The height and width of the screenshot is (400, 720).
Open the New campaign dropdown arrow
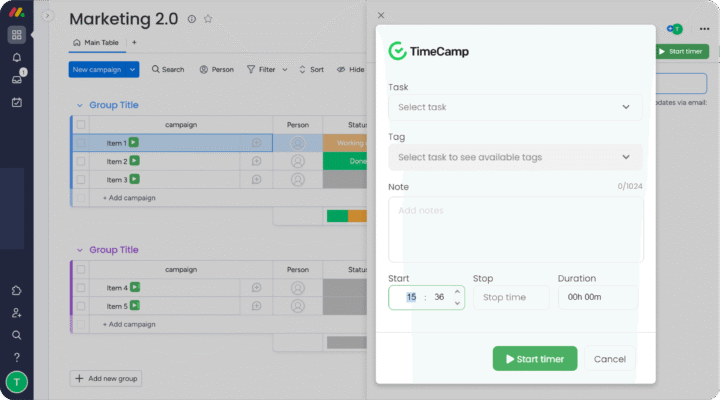coord(132,70)
